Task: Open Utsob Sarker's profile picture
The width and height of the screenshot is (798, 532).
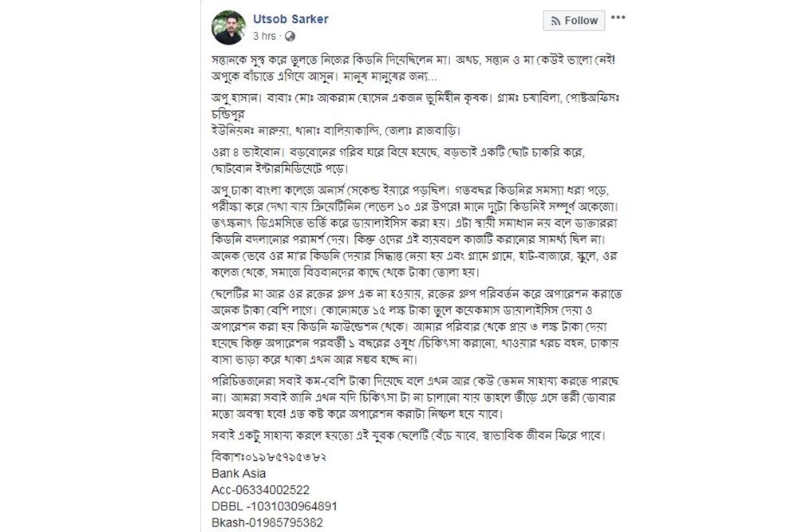Action: 228,27
